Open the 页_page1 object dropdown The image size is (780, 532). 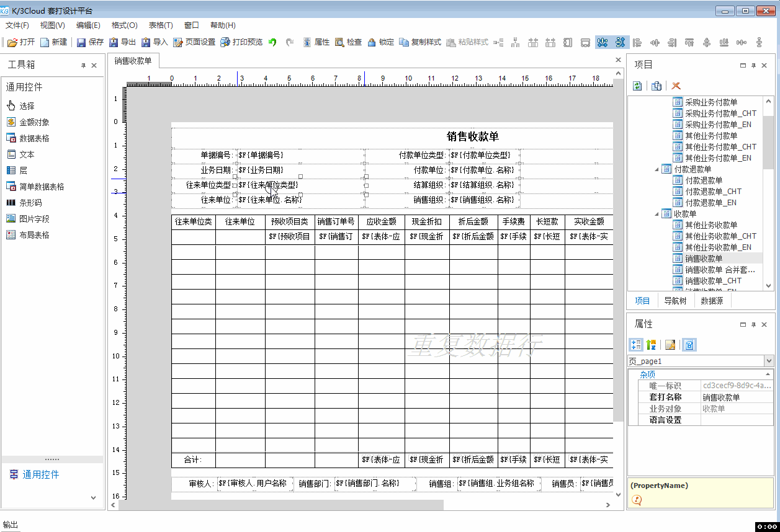click(x=769, y=361)
